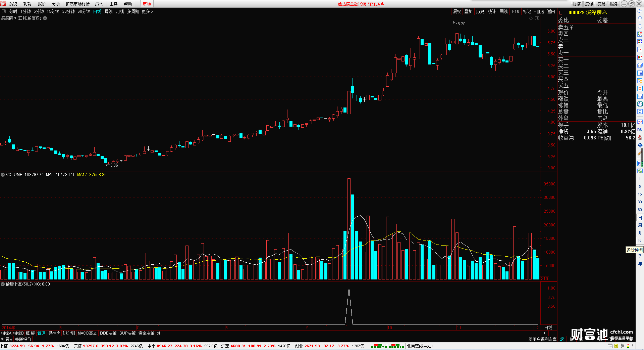Click the wavy indicator lines icon
The height and width of the screenshot is (350, 644).
pos(640,122)
